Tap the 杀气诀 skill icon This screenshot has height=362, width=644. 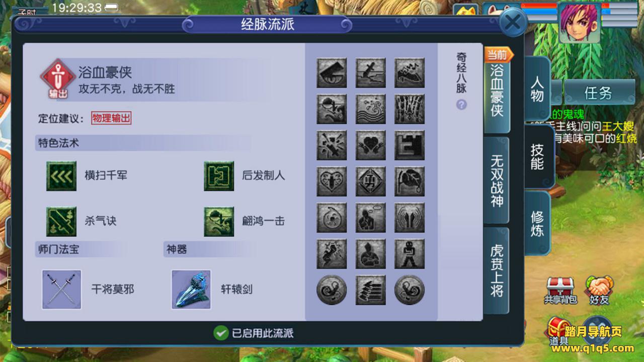coord(61,222)
